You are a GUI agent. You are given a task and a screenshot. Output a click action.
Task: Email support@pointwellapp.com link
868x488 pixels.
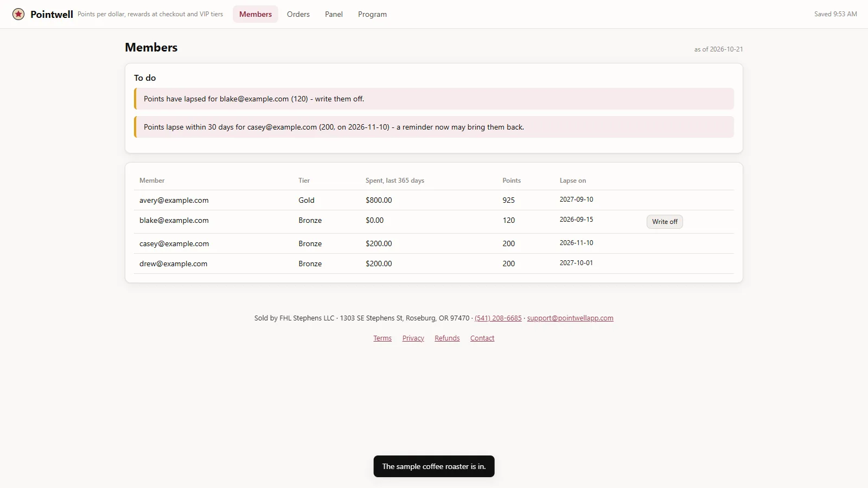click(x=570, y=318)
